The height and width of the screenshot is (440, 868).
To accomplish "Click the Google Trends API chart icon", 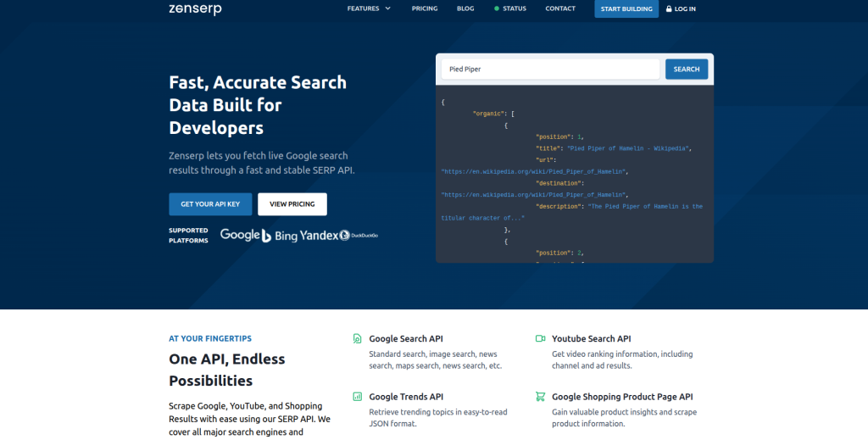I will point(357,396).
